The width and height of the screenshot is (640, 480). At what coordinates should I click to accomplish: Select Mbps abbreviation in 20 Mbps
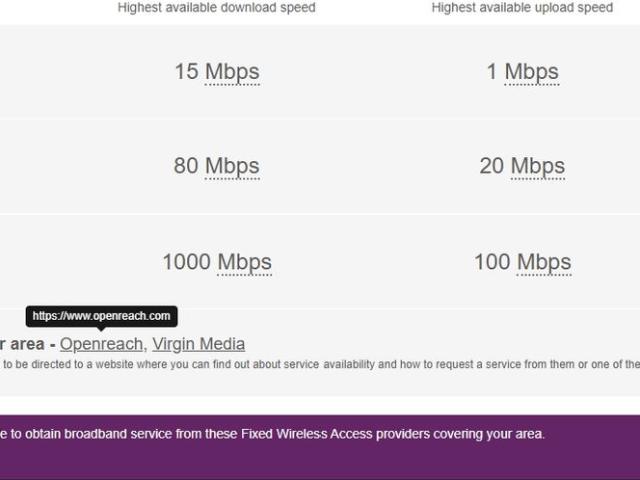point(537,166)
